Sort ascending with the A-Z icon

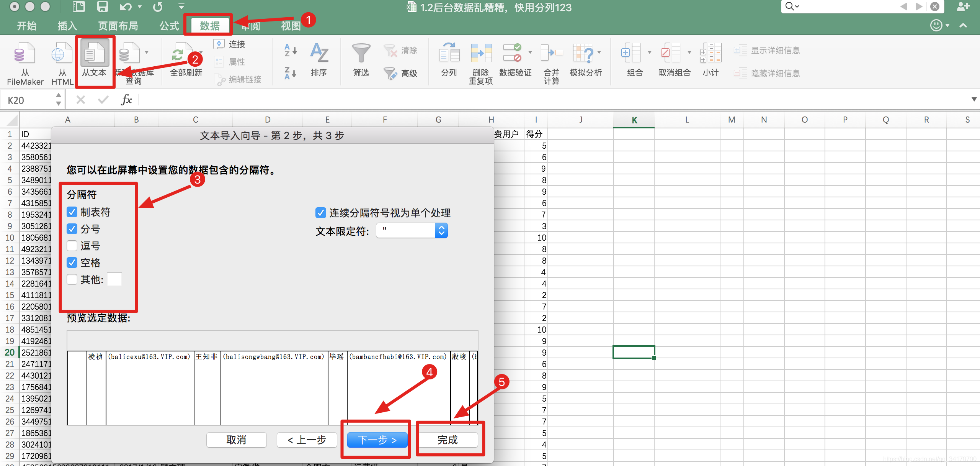(290, 50)
